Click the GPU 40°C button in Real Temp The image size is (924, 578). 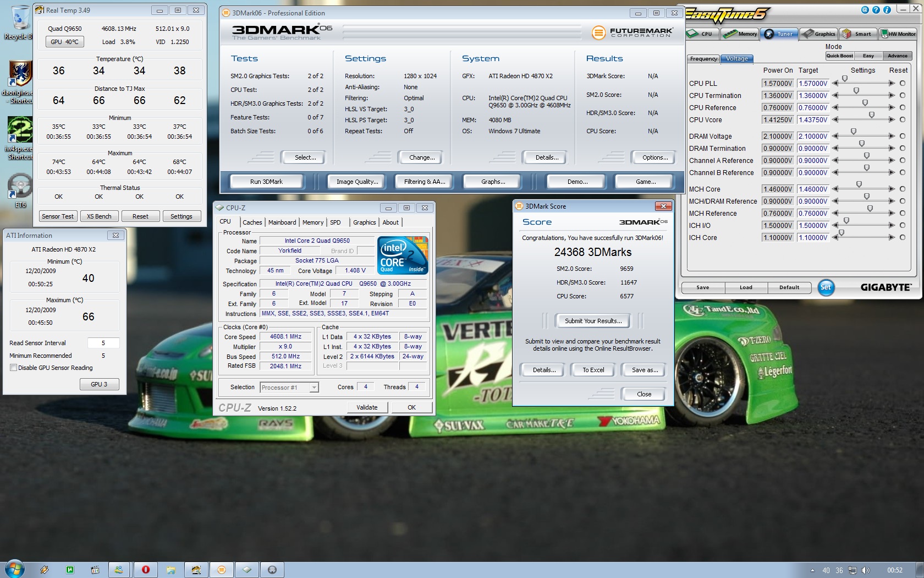click(64, 42)
